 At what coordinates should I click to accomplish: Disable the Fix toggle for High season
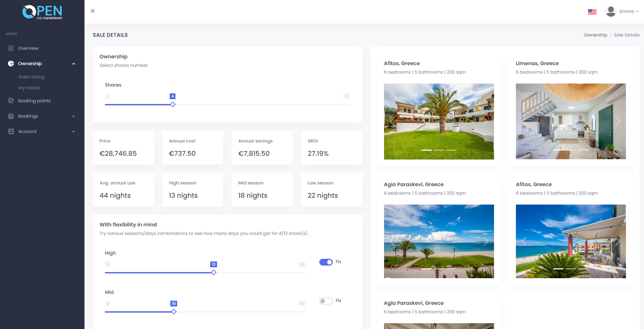pyautogui.click(x=326, y=262)
